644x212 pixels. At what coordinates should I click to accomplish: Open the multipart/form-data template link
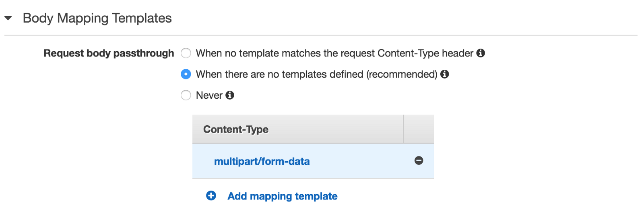pyautogui.click(x=262, y=161)
